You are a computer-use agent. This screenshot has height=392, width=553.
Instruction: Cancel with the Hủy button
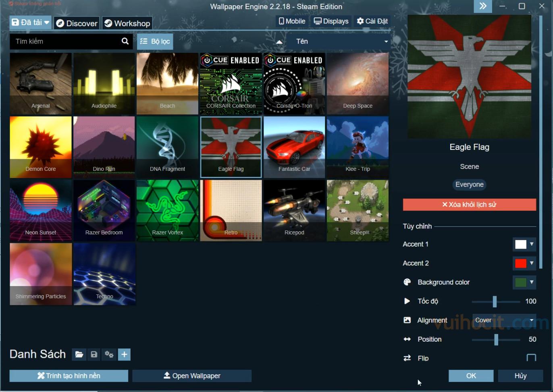click(x=520, y=376)
